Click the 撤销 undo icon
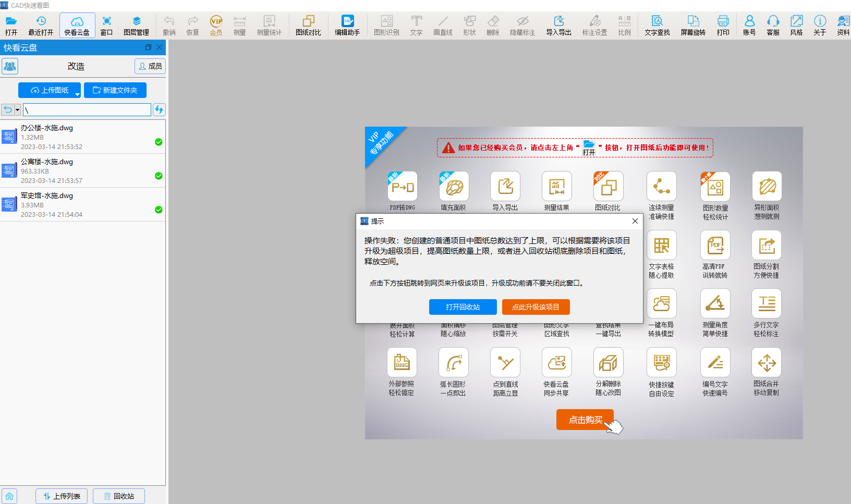 (x=169, y=25)
